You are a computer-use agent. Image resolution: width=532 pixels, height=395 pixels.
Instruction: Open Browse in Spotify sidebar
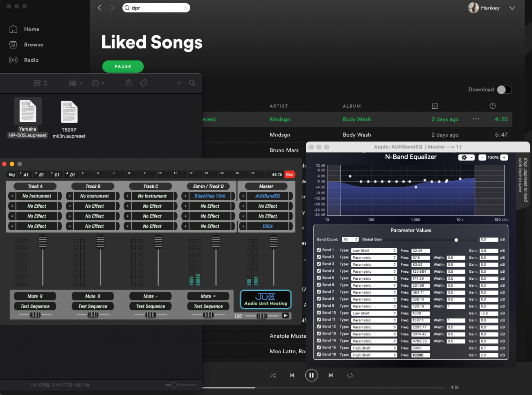(x=26, y=45)
